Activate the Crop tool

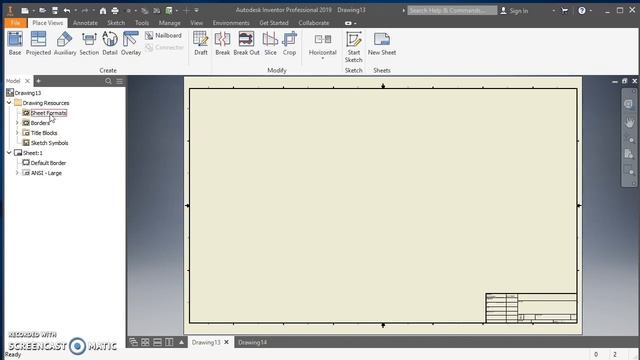tap(289, 43)
